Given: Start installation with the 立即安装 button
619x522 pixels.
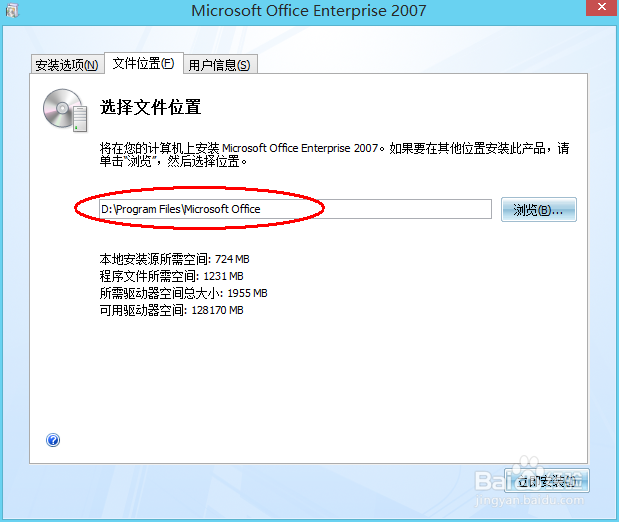Looking at the screenshot, I should (547, 481).
